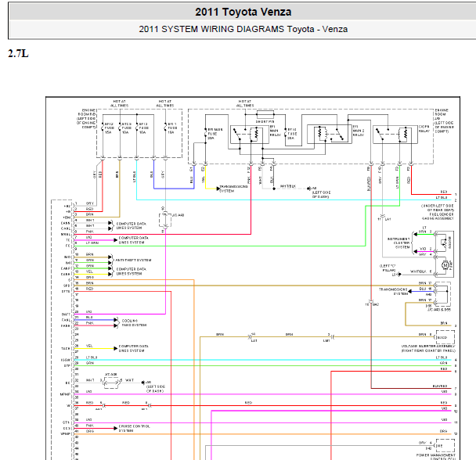This screenshot has width=476, height=460.
Task: Click the "INSTRUMENT CLUSTER SYSTEM" label
Action: [x=398, y=243]
